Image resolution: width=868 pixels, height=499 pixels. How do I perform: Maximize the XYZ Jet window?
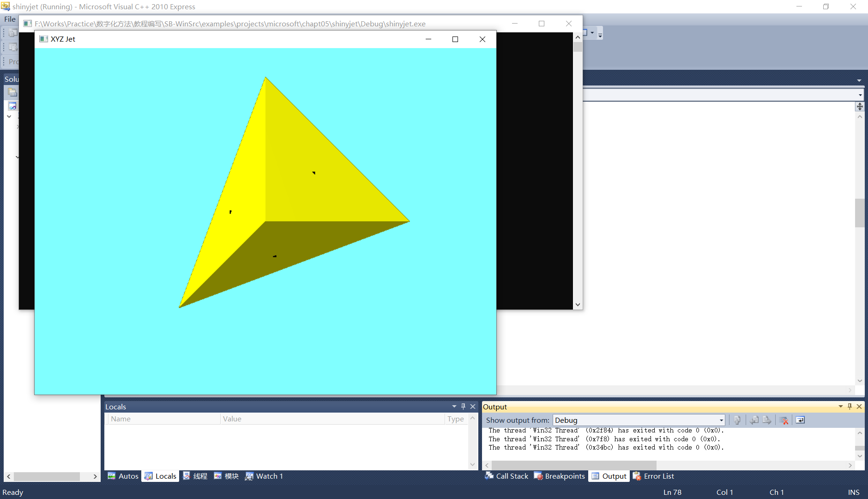(455, 39)
